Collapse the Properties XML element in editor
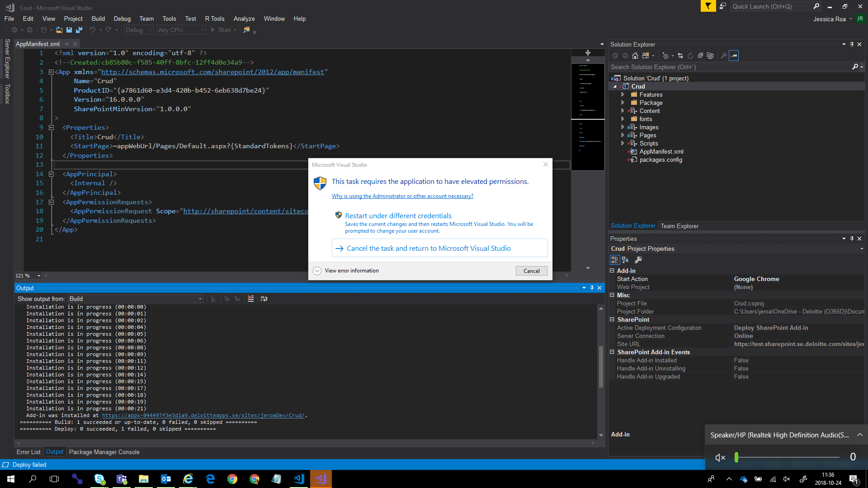The height and width of the screenshot is (488, 868). coord(51,127)
